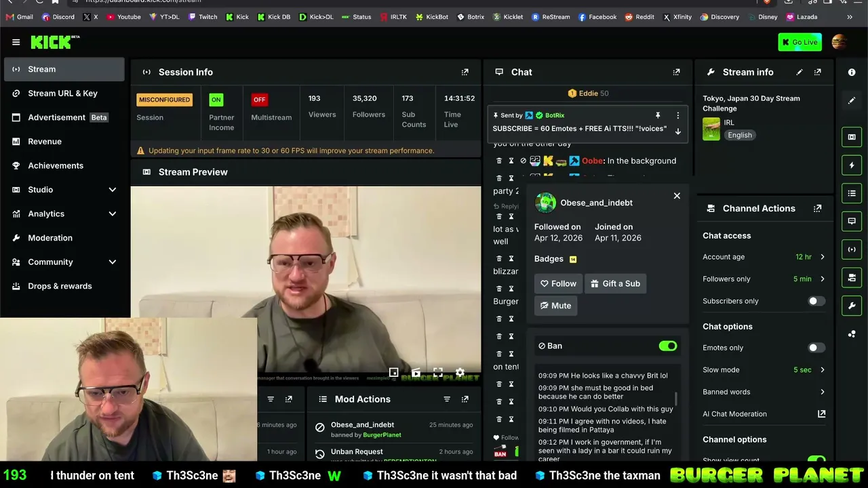Open the Gmail bookmark
This screenshot has height=488, width=868.
(19, 17)
